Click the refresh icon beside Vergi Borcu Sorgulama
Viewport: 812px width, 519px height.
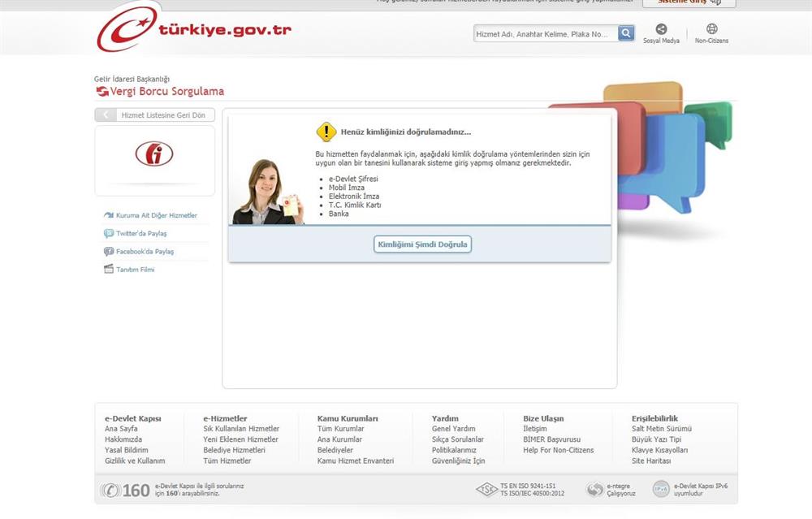tap(102, 92)
